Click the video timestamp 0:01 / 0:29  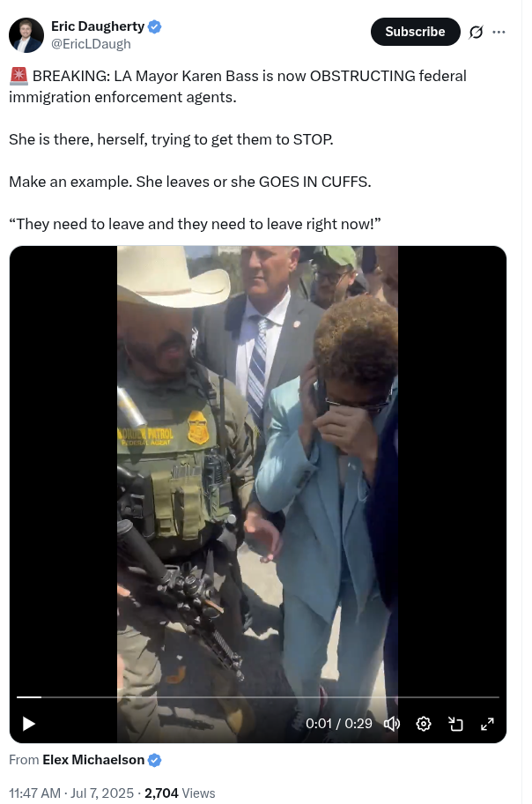click(x=339, y=724)
